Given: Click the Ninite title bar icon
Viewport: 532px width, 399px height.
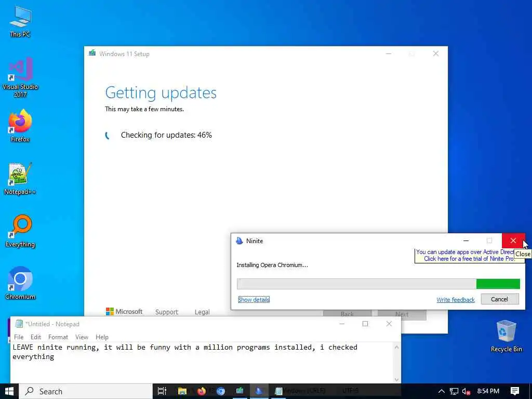Looking at the screenshot, I should (239, 241).
